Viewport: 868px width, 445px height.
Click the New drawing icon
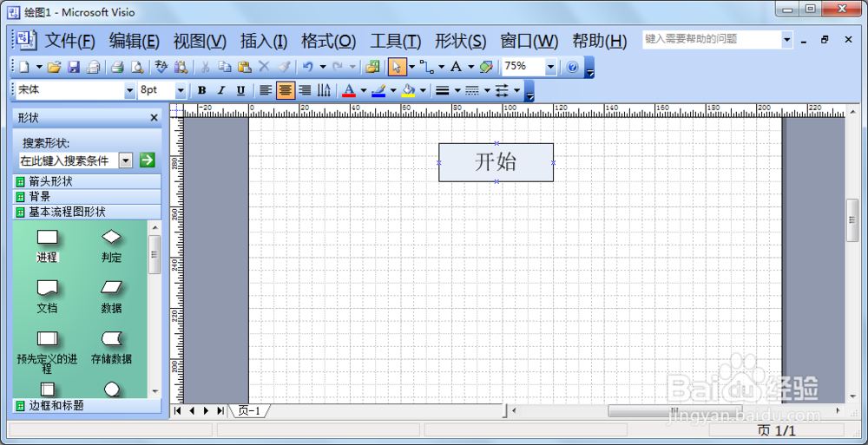click(24, 68)
